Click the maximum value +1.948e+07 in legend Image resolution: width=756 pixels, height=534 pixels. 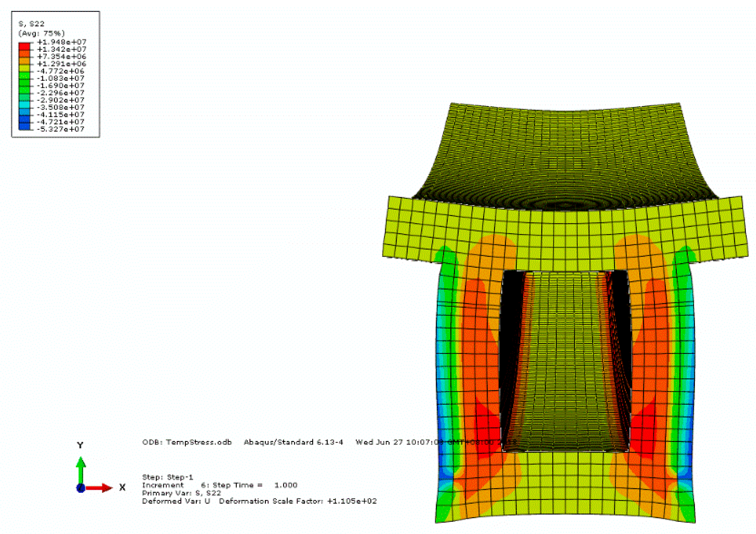coord(62,42)
